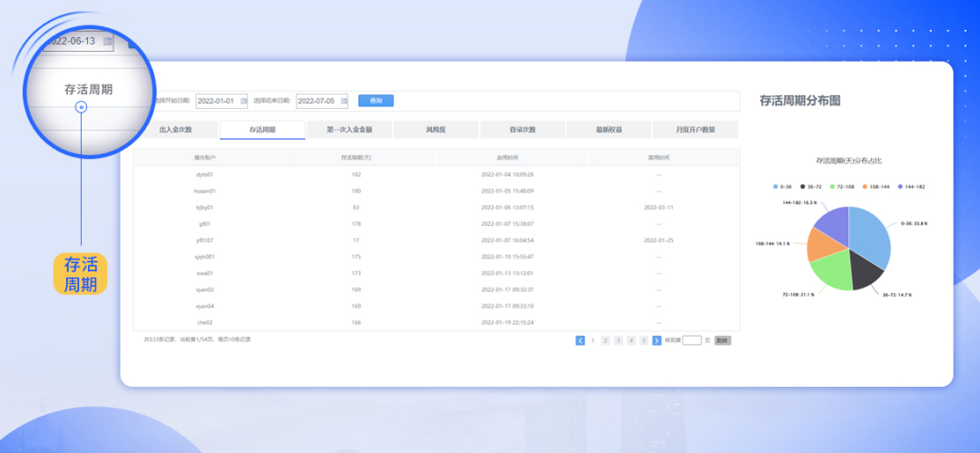The image size is (980, 453).
Task: Focus the page number input field
Action: point(691,340)
